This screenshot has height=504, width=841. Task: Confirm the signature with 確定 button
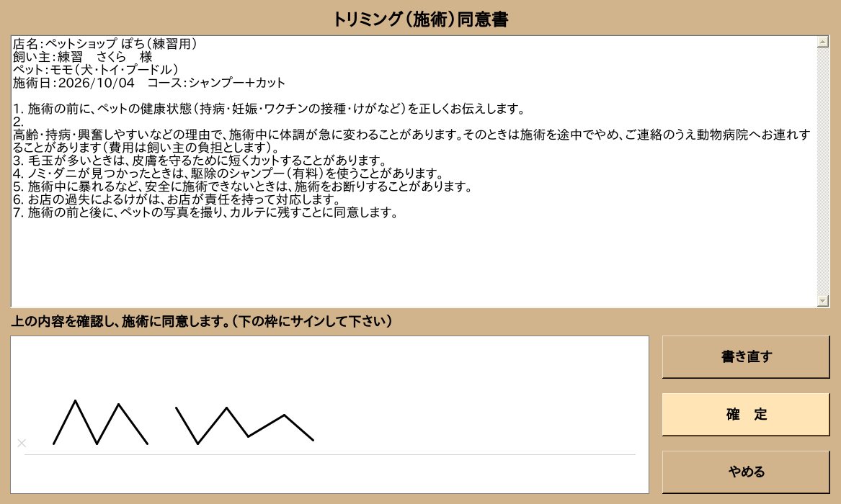click(x=746, y=414)
